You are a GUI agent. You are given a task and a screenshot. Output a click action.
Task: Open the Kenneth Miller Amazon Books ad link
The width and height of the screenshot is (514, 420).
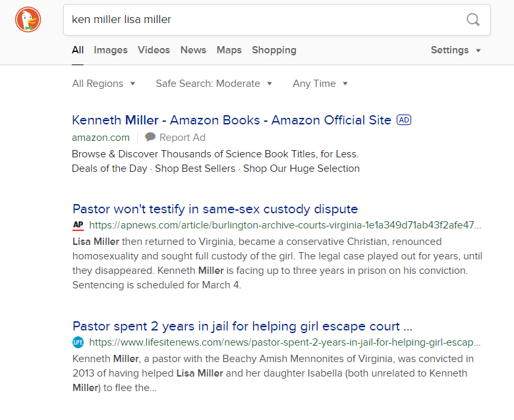click(x=231, y=120)
